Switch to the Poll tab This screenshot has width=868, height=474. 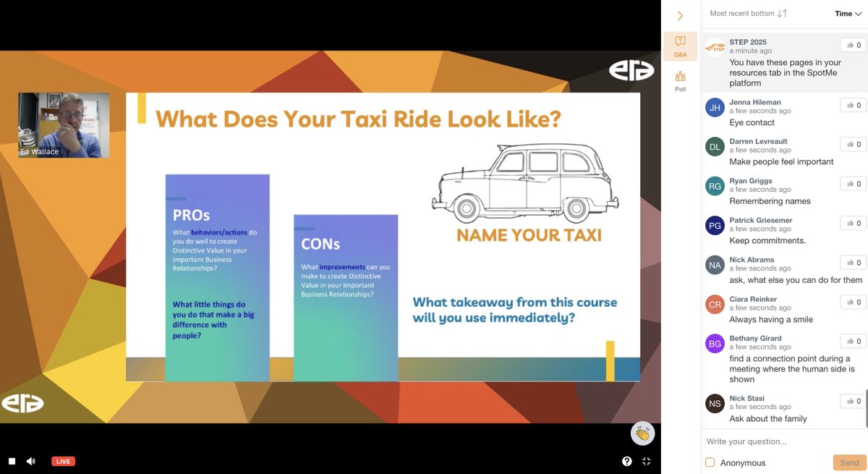[681, 81]
